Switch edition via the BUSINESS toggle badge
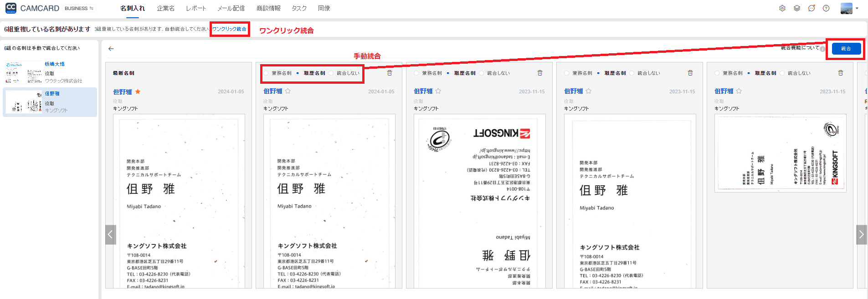Image resolution: width=868 pixels, height=299 pixels. tap(79, 8)
